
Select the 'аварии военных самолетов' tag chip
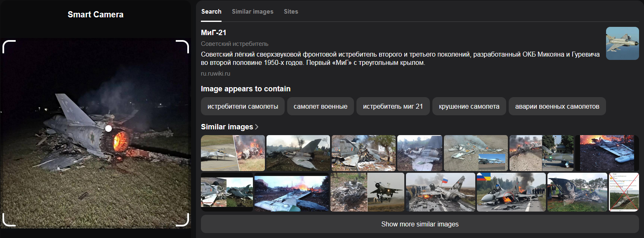click(557, 106)
